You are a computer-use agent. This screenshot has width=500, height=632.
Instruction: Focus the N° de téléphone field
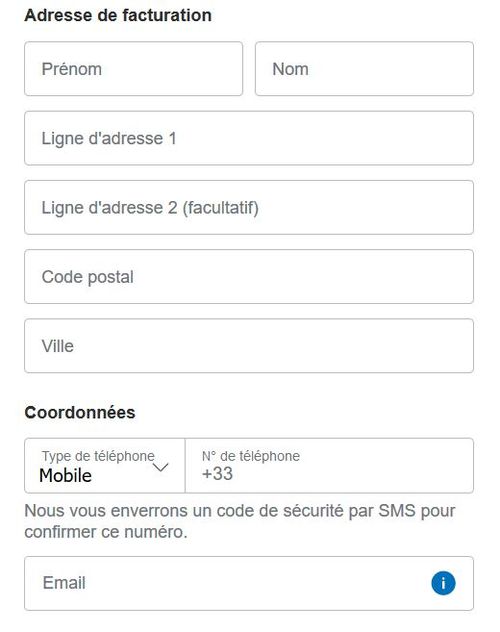click(x=329, y=466)
